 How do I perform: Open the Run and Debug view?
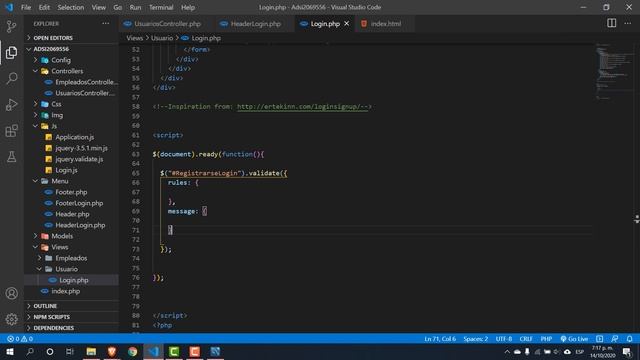(x=11, y=104)
